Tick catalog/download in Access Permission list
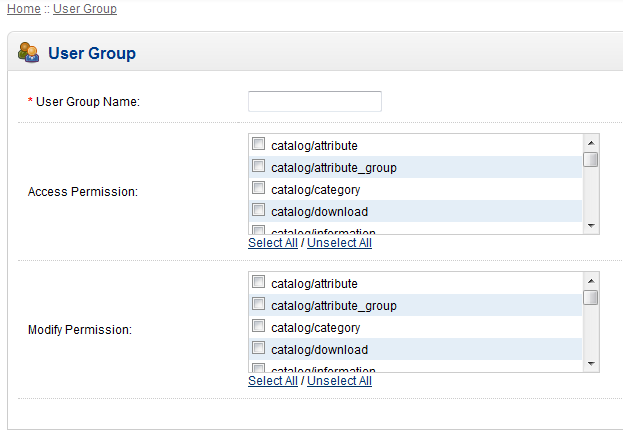This screenshot has width=623, height=438. (259, 211)
